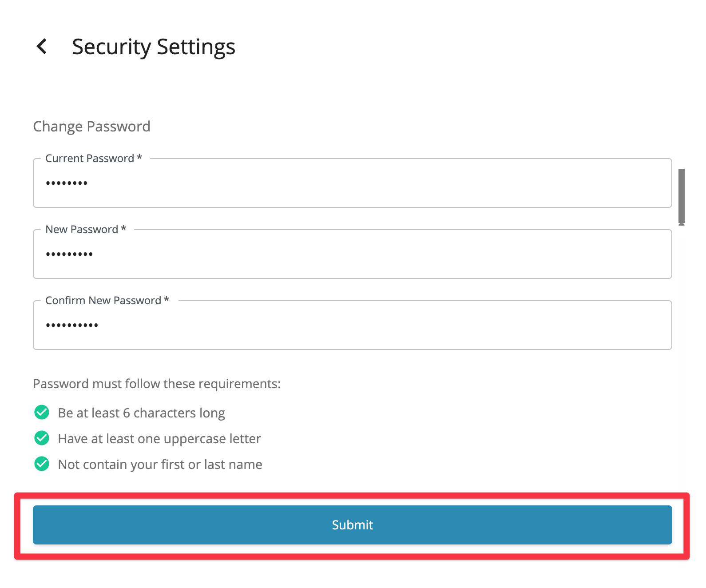This screenshot has width=706, height=588.
Task: Click the green check for 6 characters rule
Action: pyautogui.click(x=42, y=413)
